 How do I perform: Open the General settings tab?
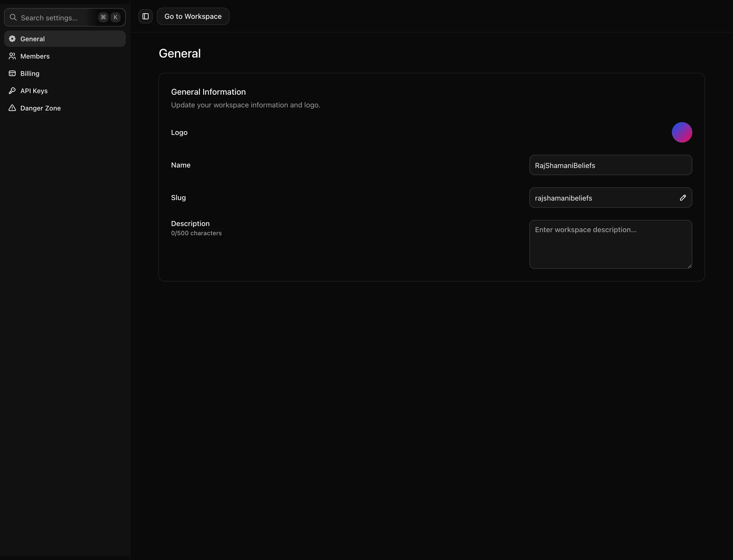(65, 39)
